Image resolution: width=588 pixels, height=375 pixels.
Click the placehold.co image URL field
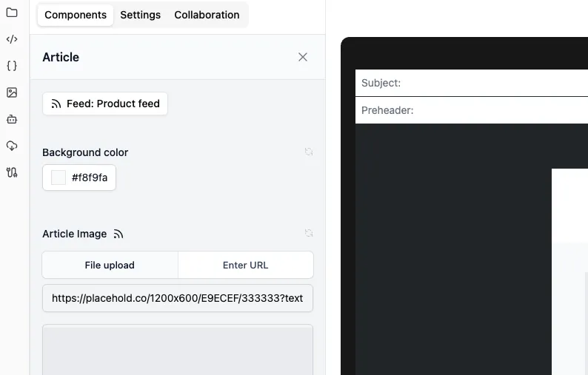tap(178, 298)
